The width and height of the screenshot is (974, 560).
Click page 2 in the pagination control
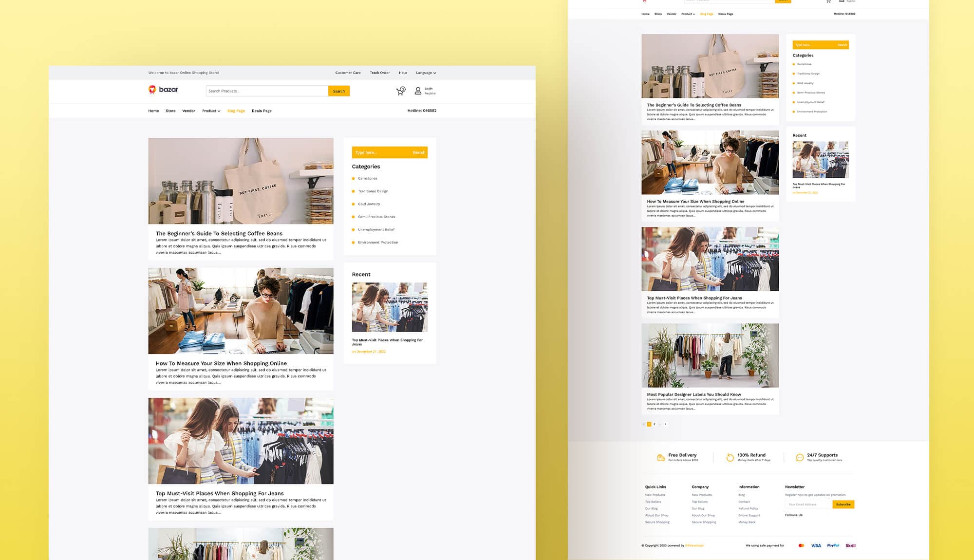[655, 424]
